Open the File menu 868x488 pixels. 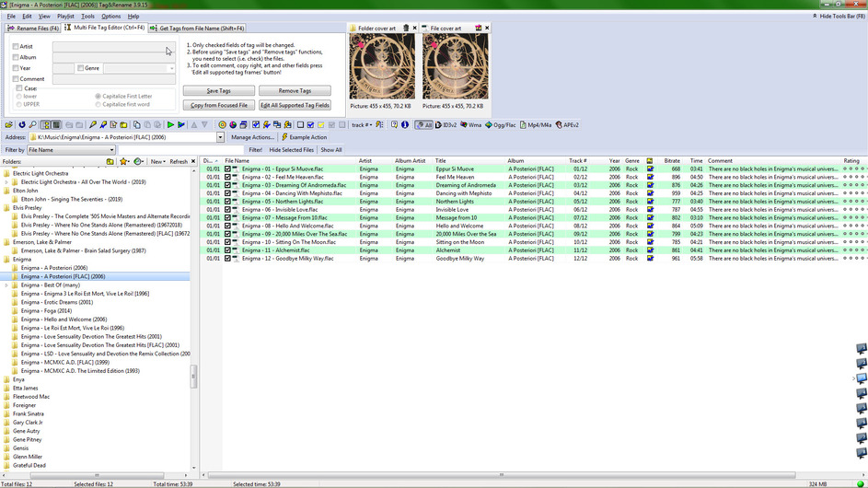pos(11,17)
